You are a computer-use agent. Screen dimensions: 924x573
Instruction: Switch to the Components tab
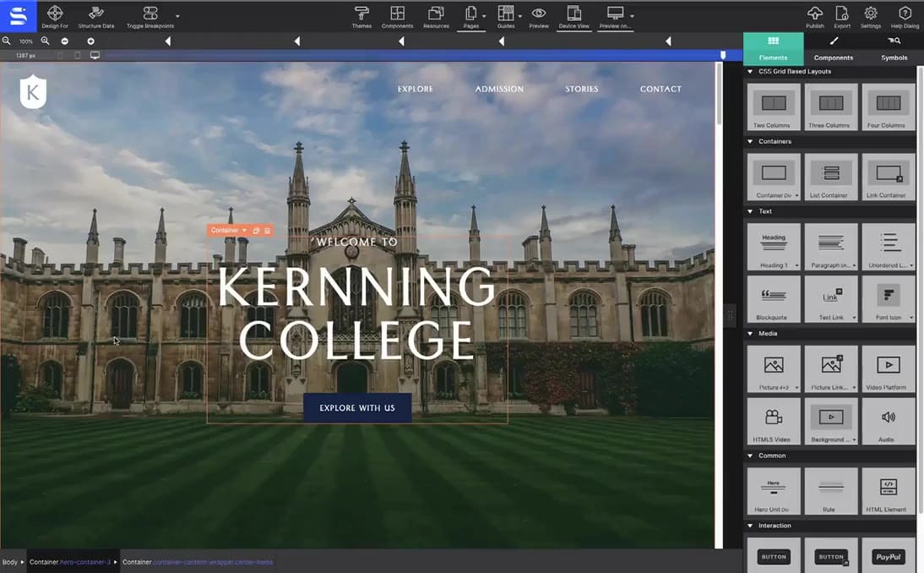pos(833,49)
